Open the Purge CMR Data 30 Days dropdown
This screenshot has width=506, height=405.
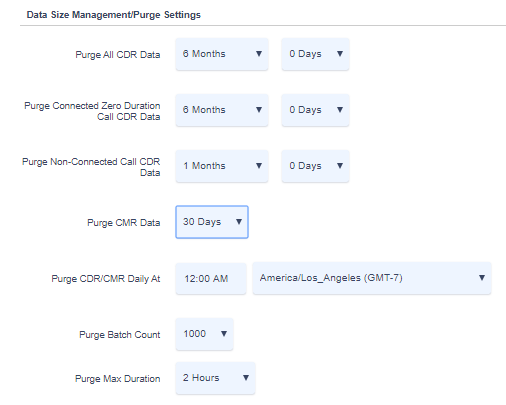tap(212, 222)
